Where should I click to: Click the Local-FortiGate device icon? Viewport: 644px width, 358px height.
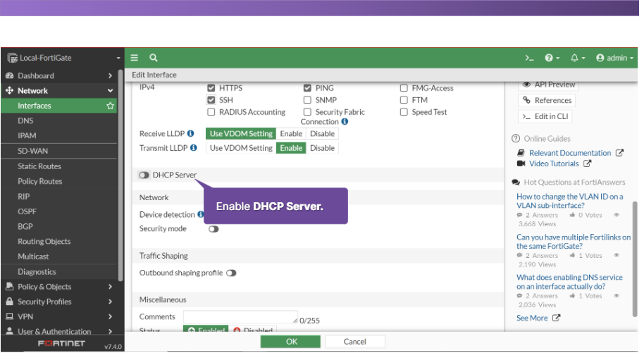tap(12, 58)
